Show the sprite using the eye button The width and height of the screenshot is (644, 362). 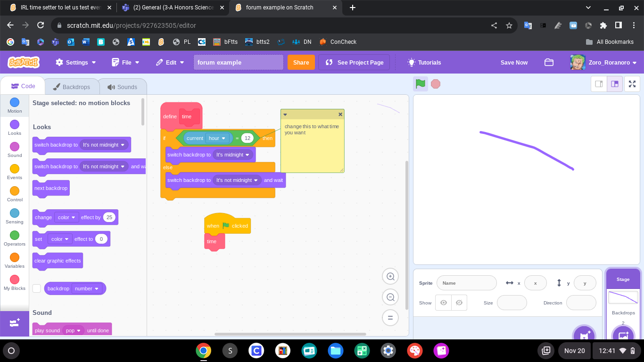click(444, 303)
